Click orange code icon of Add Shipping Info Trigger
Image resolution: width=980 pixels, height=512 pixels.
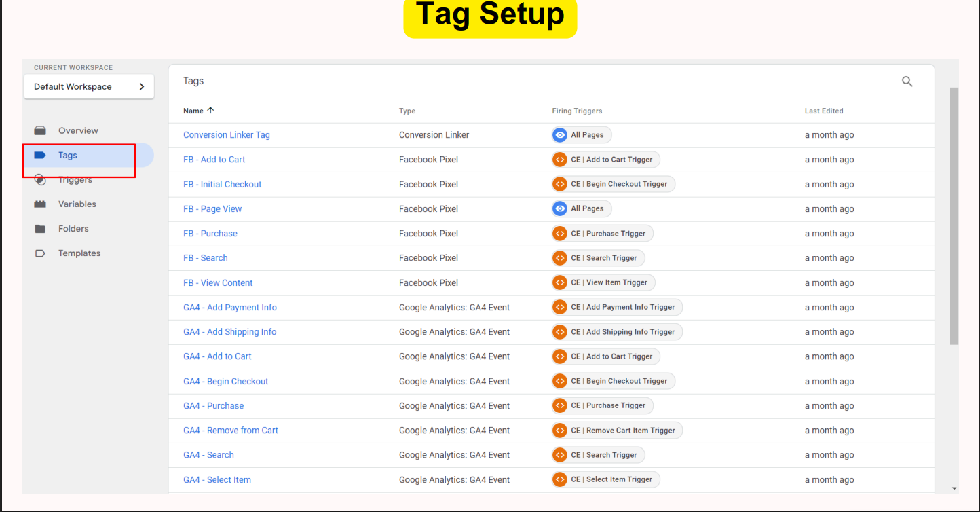560,332
